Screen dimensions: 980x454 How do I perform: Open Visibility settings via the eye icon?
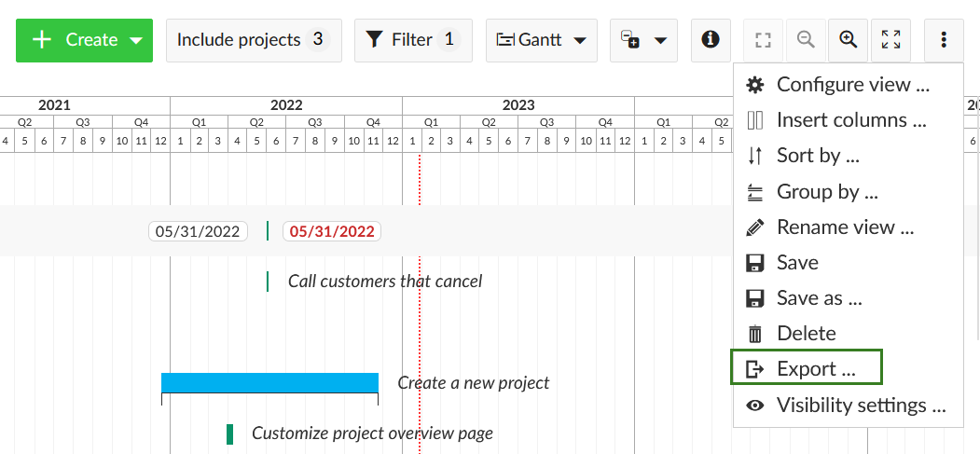coord(755,406)
